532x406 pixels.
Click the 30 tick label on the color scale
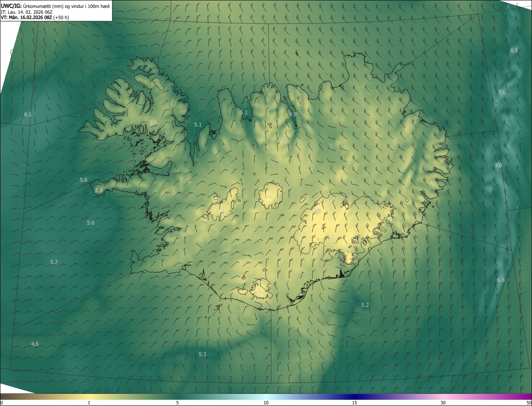(443, 403)
